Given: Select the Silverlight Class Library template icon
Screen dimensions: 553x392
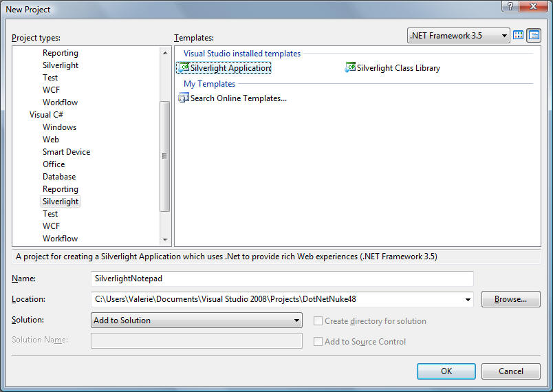Looking at the screenshot, I should point(350,68).
